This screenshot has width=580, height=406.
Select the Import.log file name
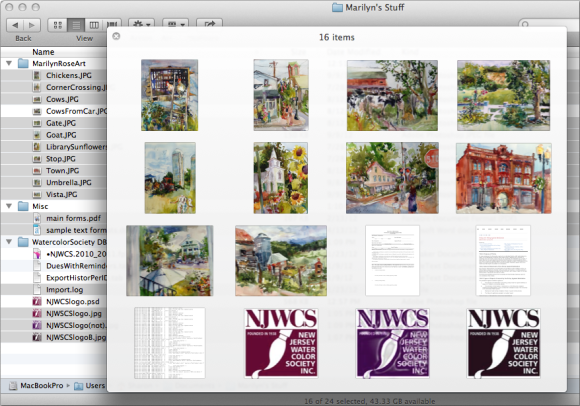pos(64,290)
